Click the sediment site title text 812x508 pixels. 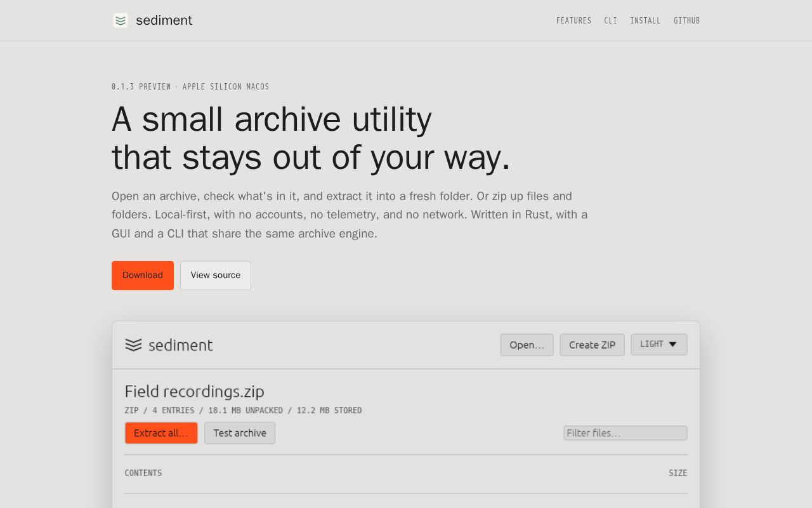tap(164, 20)
